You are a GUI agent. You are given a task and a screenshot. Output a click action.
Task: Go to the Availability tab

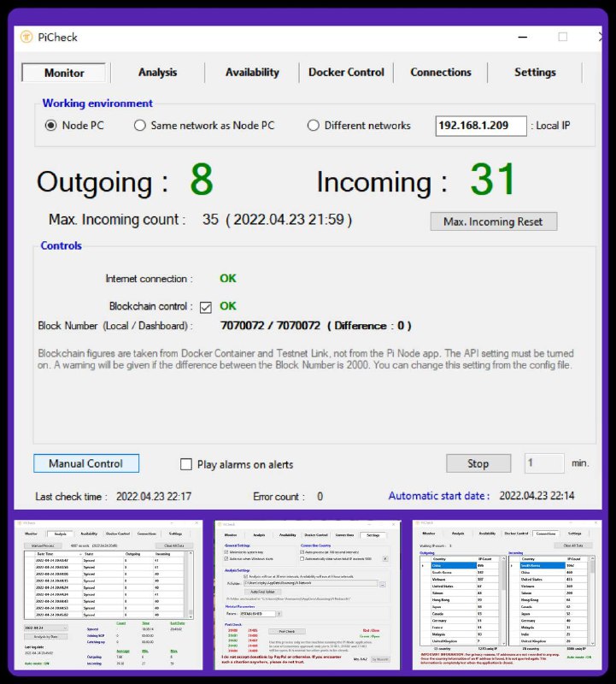point(252,73)
